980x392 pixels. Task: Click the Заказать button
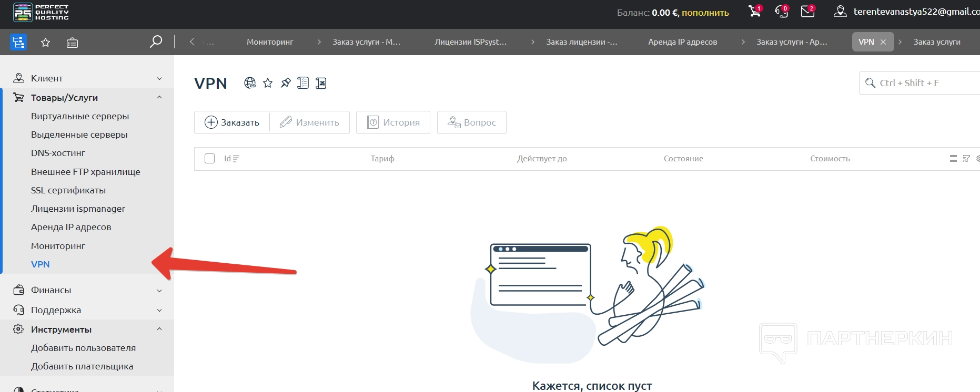pyautogui.click(x=232, y=122)
